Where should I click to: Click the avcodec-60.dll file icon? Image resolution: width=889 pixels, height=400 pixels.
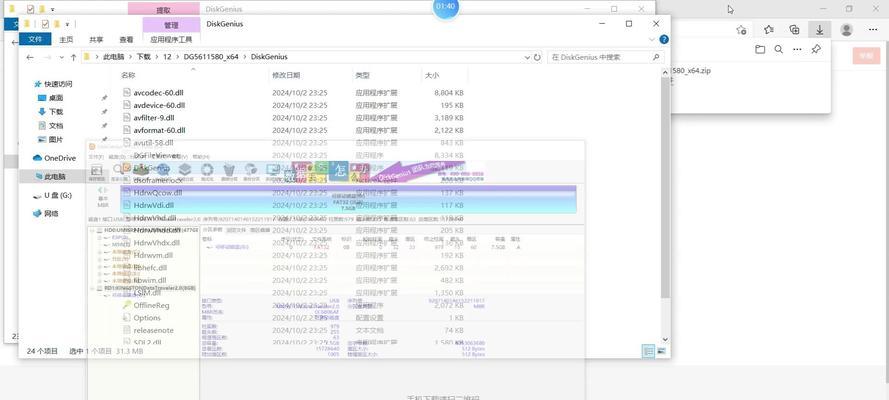(x=127, y=92)
